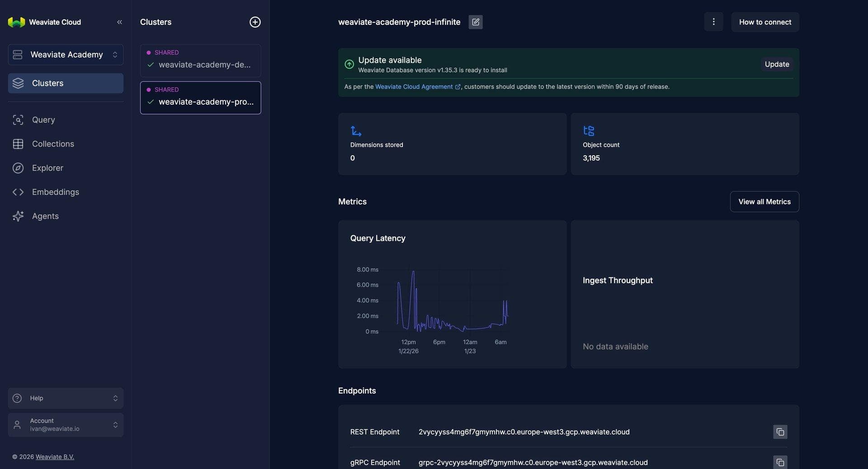Click the Update button
The image size is (868, 469).
tap(777, 64)
